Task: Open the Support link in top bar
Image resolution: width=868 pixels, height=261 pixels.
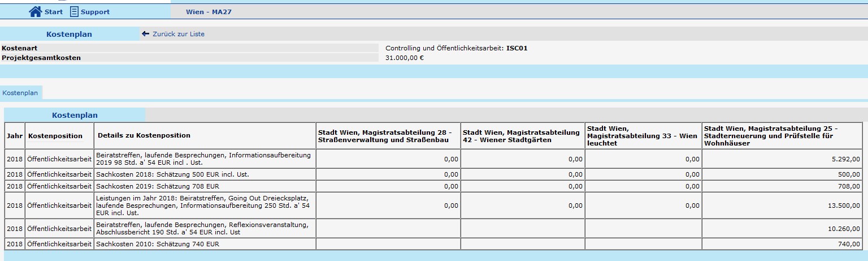Action: (x=95, y=12)
